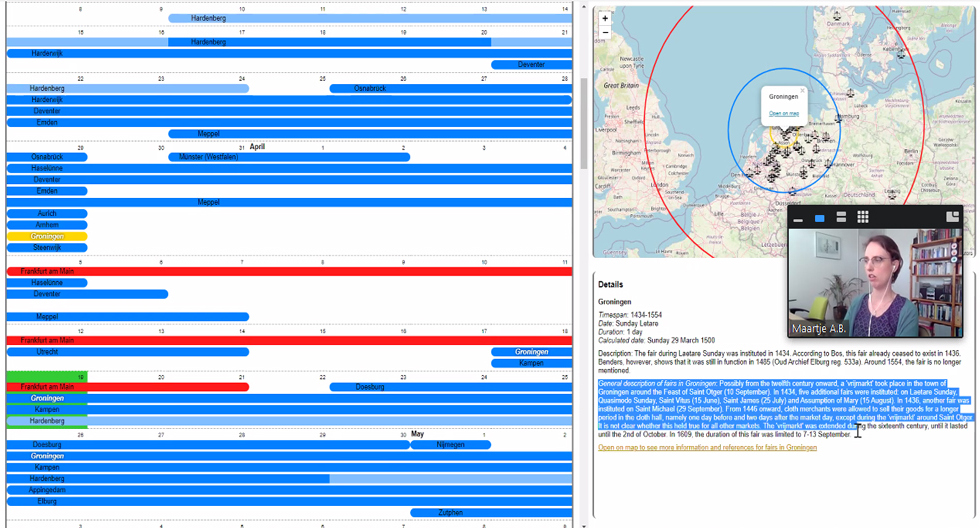Select Haselünne bar in week 5–11
This screenshot has height=528, width=980.
(x=47, y=282)
